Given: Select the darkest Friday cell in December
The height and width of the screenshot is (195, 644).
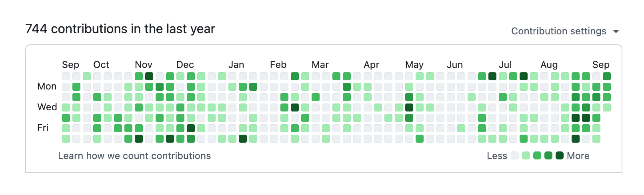Looking at the screenshot, I should point(191,128).
